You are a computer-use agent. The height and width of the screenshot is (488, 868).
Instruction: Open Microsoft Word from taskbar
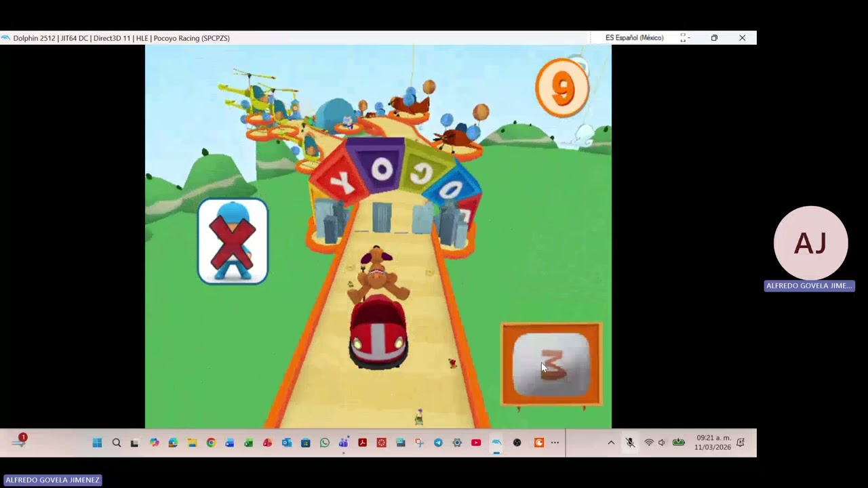(230, 443)
